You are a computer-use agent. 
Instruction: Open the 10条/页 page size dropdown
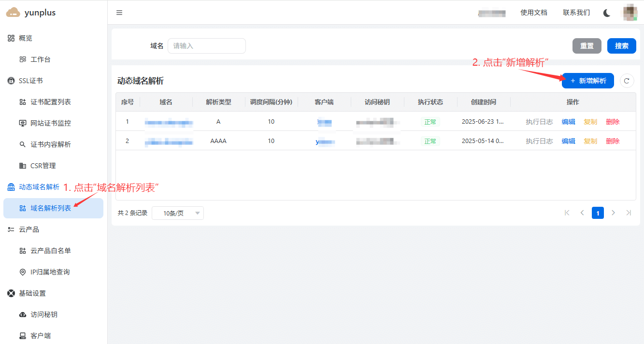coord(177,213)
